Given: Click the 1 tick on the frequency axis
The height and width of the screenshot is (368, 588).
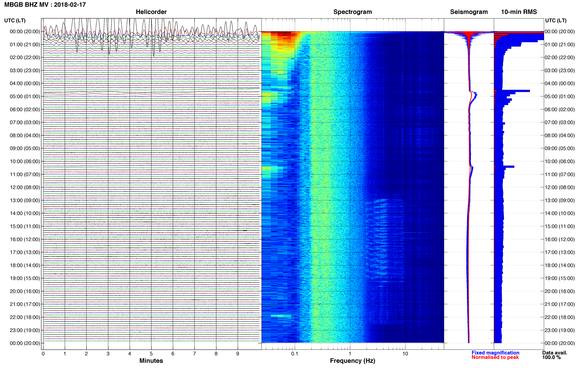Looking at the screenshot, I should [x=350, y=354].
